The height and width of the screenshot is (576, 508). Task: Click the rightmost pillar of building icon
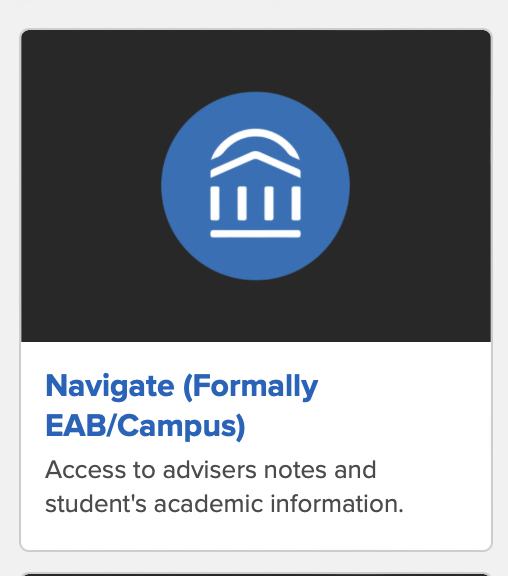click(x=296, y=204)
